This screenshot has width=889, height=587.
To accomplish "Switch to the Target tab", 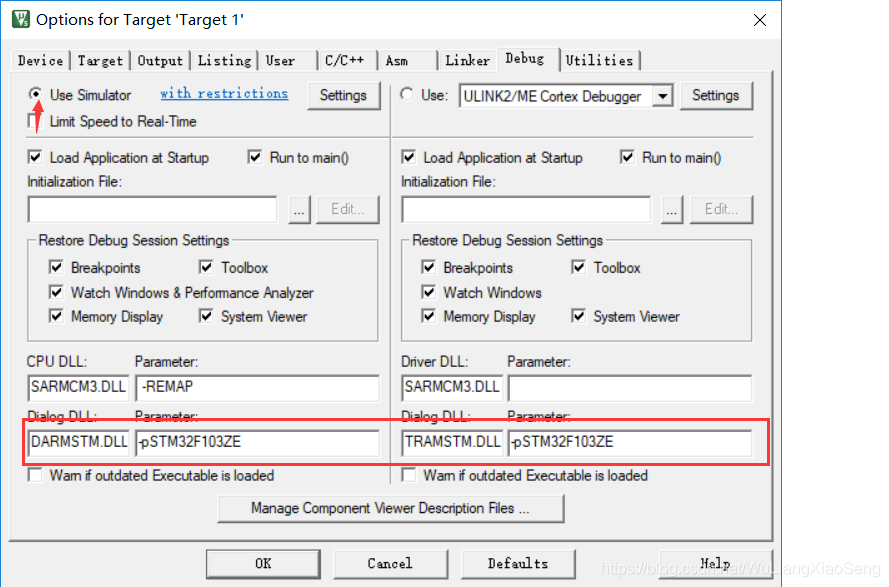I will coord(100,60).
